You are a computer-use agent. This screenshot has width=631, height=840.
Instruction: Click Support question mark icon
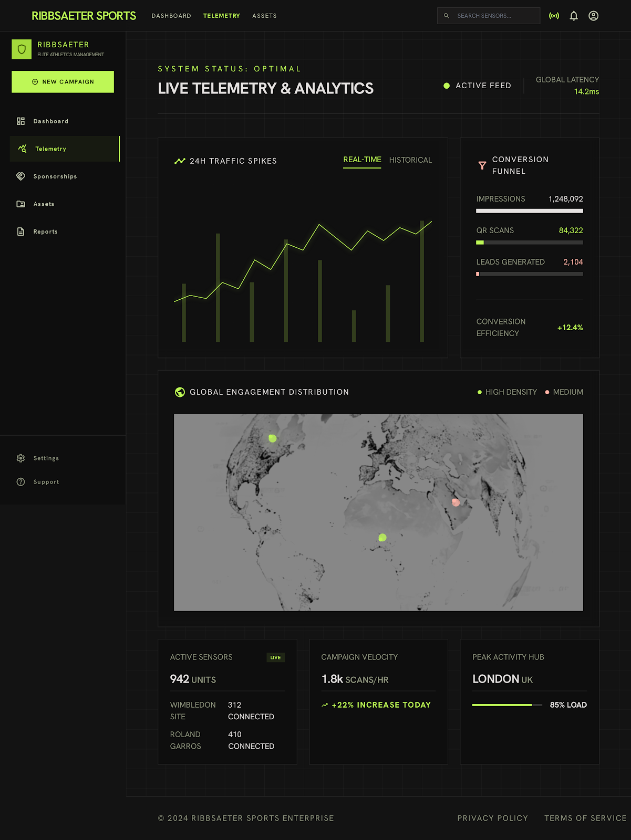pyautogui.click(x=20, y=482)
